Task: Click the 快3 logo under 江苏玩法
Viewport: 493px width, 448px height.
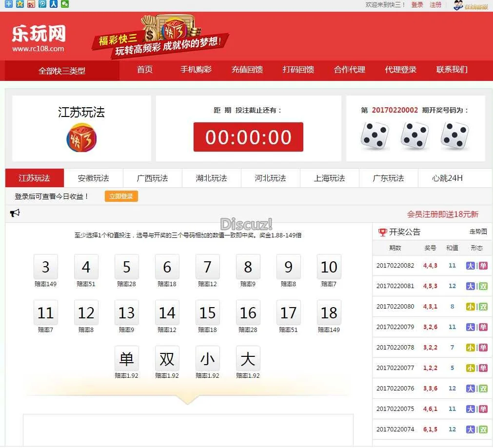Action: click(x=81, y=137)
